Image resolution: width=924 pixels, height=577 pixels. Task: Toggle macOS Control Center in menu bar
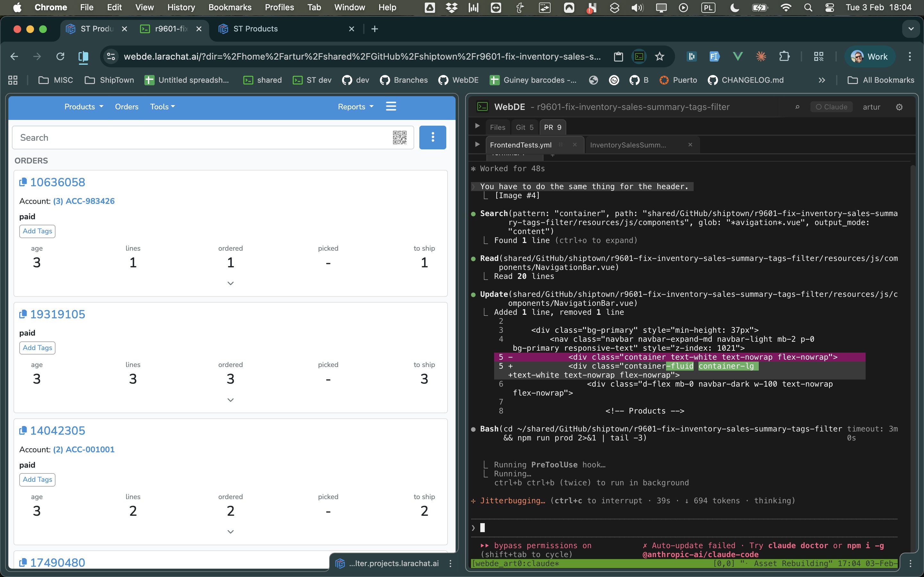tap(829, 7)
